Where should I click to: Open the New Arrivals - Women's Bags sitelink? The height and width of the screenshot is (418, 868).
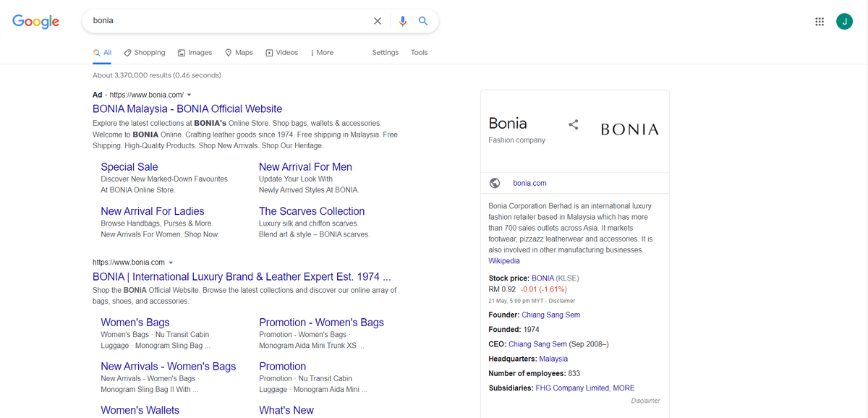(x=169, y=367)
